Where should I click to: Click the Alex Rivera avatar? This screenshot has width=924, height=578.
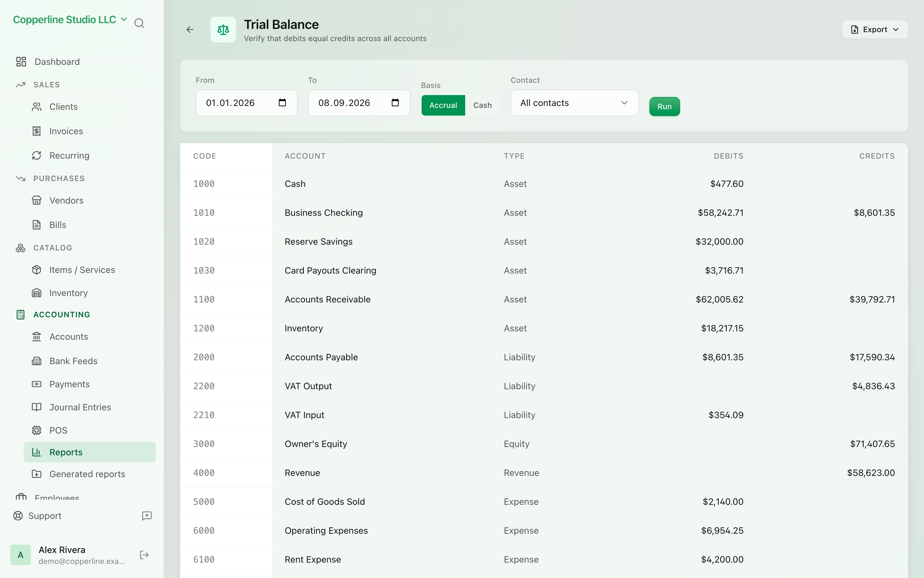click(x=21, y=555)
